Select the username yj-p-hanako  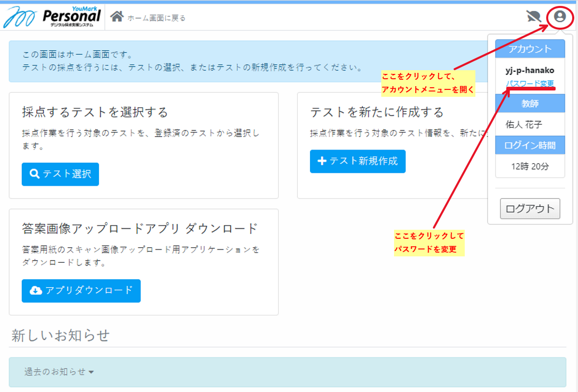[530, 69]
